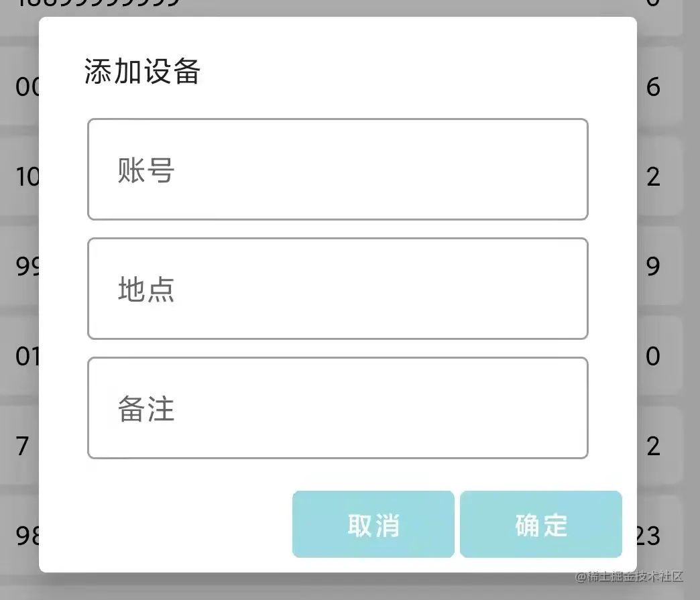Tap the dimmed row starting with 99
The image size is (700, 600).
click(x=25, y=267)
